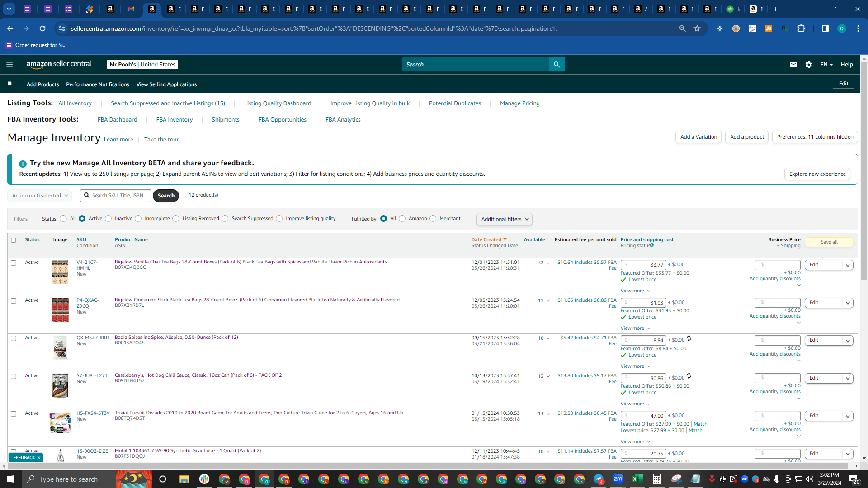The width and height of the screenshot is (868, 488).
Task: Reload the page with browser refresh icon
Action: tap(42, 28)
